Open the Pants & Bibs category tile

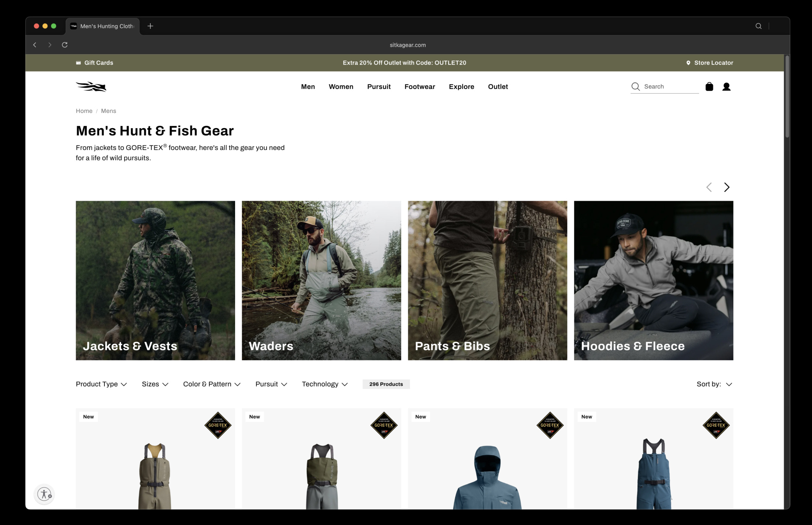488,281
